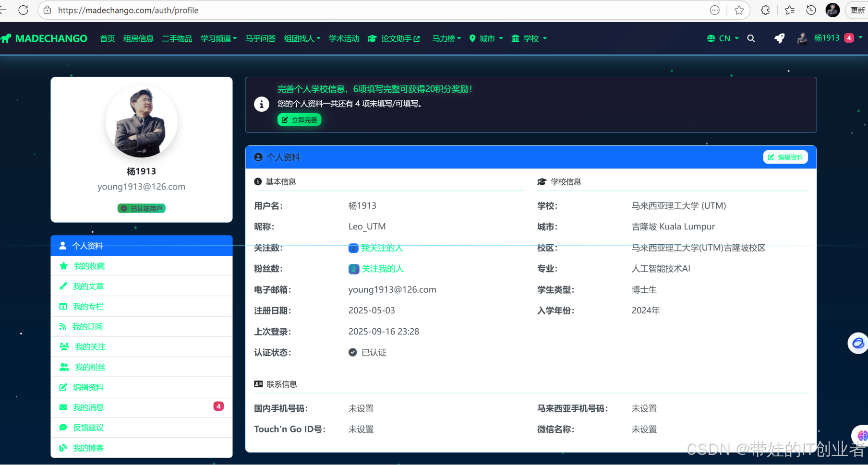Open 我的关注 in sidebar
Screen dimensions: 868x465
pyautogui.click(x=142, y=346)
